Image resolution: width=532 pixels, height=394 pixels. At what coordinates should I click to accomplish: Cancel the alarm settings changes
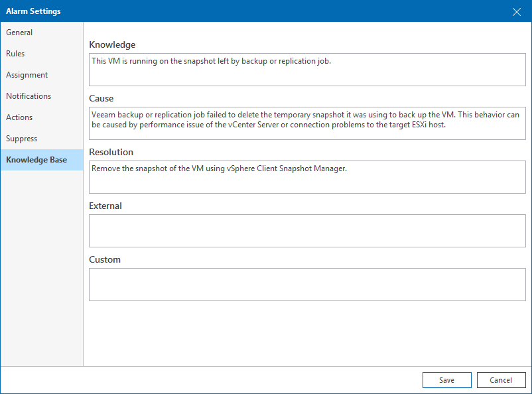(x=501, y=379)
